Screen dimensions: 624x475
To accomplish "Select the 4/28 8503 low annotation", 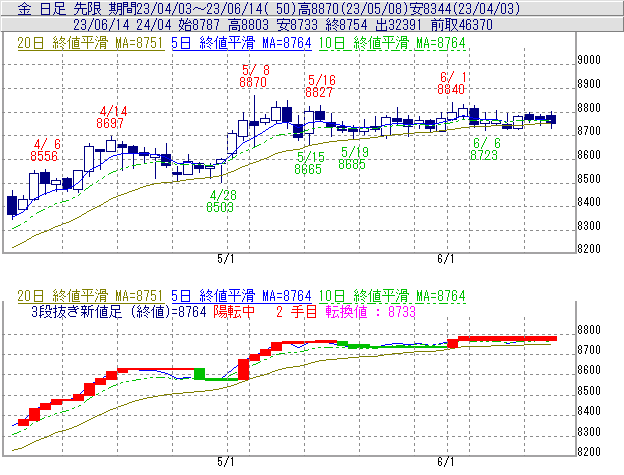I will tap(221, 201).
